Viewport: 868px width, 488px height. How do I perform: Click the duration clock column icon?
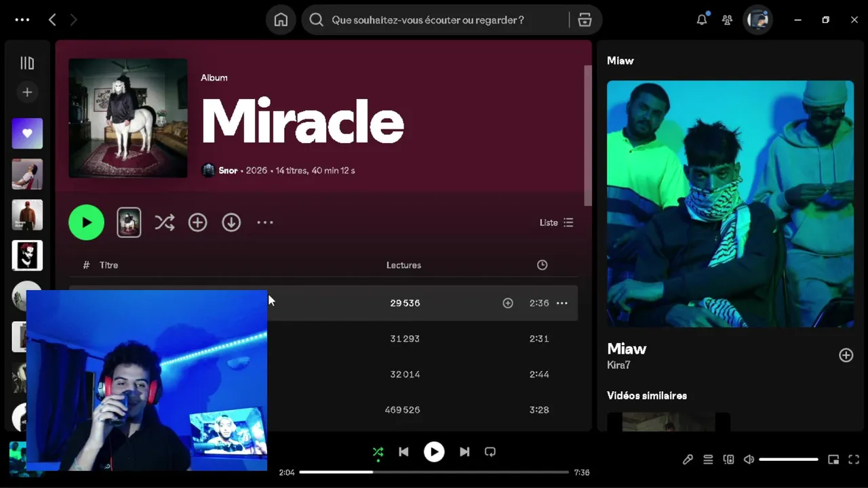542,265
